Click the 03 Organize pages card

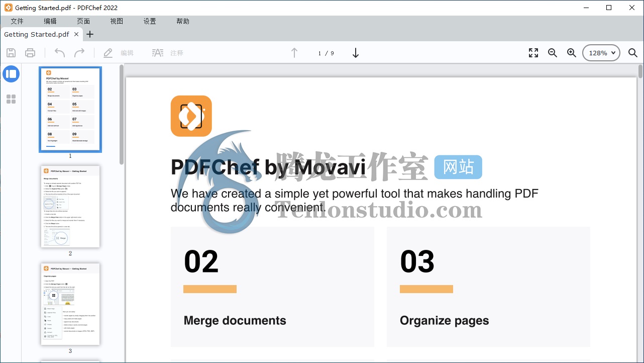pyautogui.click(x=488, y=287)
